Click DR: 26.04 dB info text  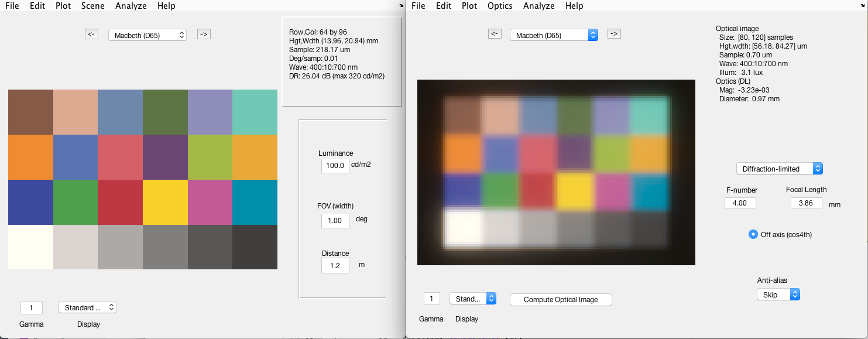point(337,76)
